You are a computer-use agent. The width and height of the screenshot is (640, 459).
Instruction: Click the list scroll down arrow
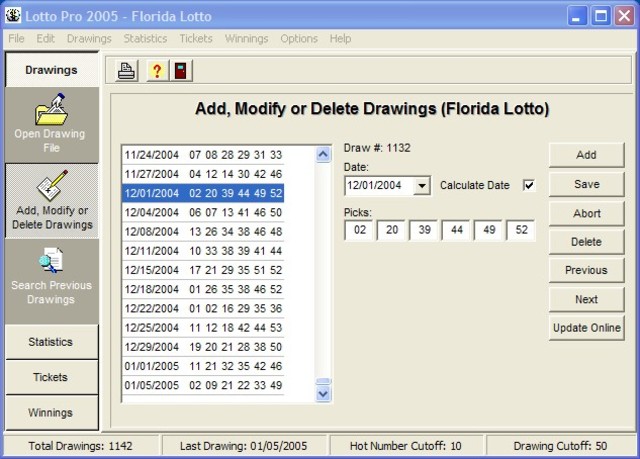point(323,394)
